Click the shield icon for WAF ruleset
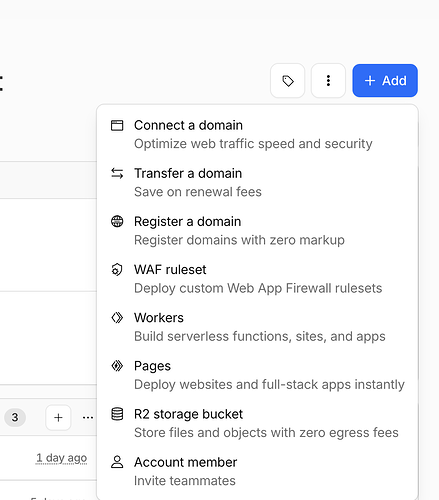The width and height of the screenshot is (439, 500). [x=117, y=270]
